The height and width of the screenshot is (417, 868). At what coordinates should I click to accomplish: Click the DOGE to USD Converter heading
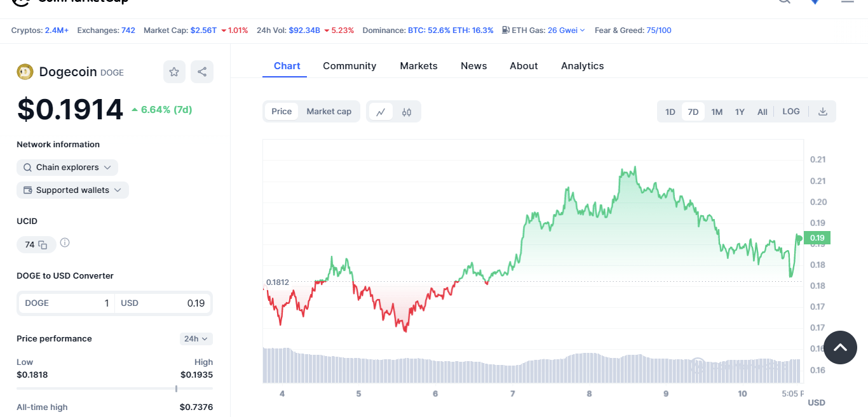coord(65,276)
